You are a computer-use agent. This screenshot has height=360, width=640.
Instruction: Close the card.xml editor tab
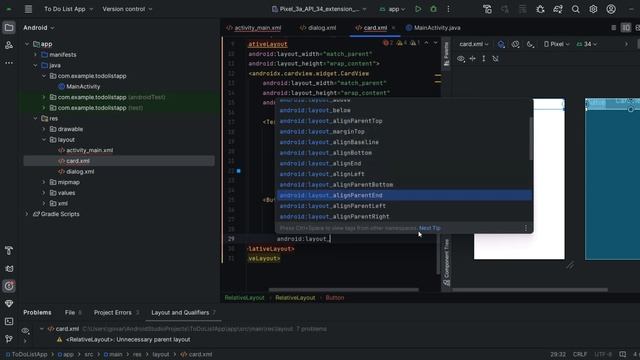pos(393,28)
